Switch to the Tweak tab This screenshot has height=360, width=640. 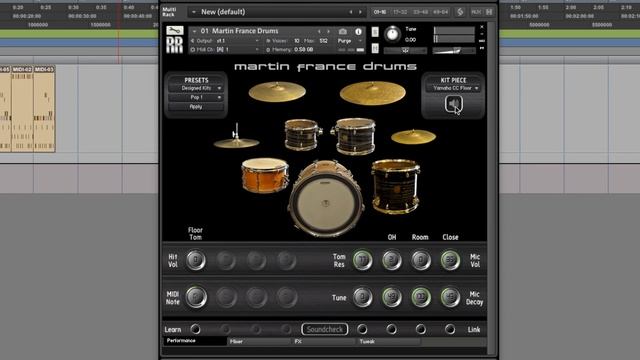tap(389, 342)
